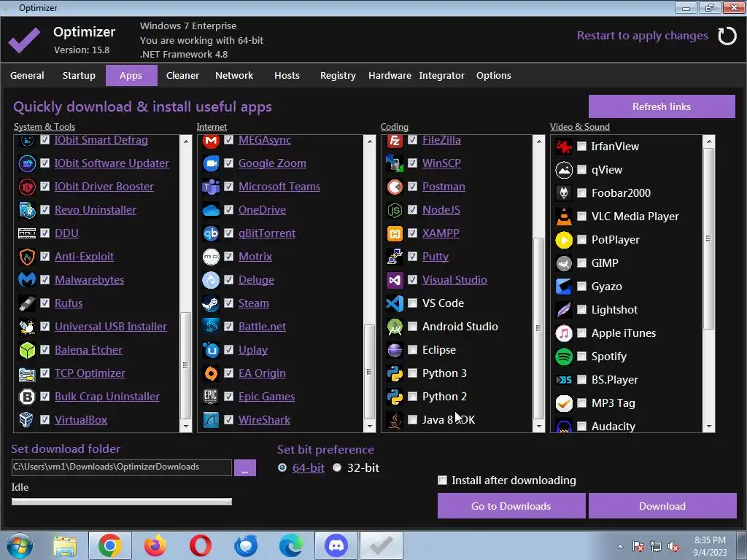Check the GIMP checkbox
The height and width of the screenshot is (560, 747).
tap(581, 262)
